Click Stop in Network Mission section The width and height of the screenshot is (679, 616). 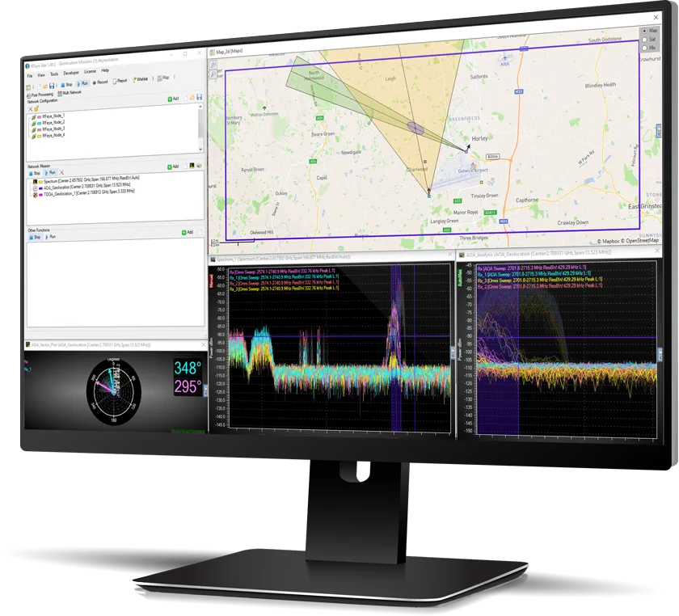click(35, 173)
